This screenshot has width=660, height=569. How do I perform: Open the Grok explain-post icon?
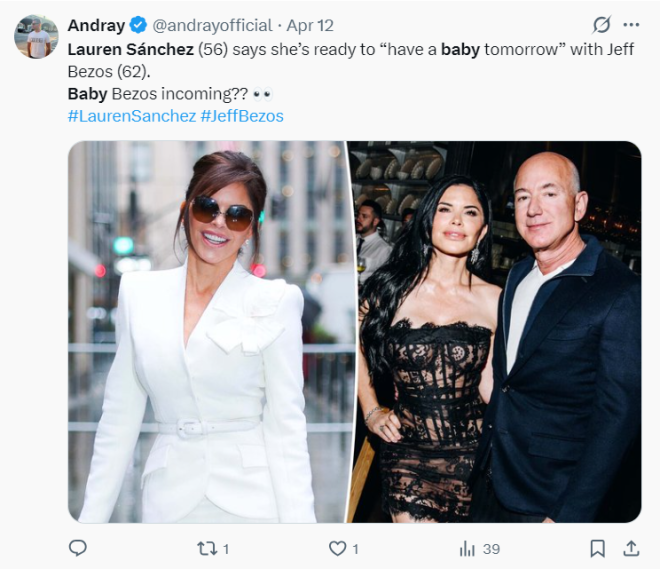pyautogui.click(x=601, y=25)
